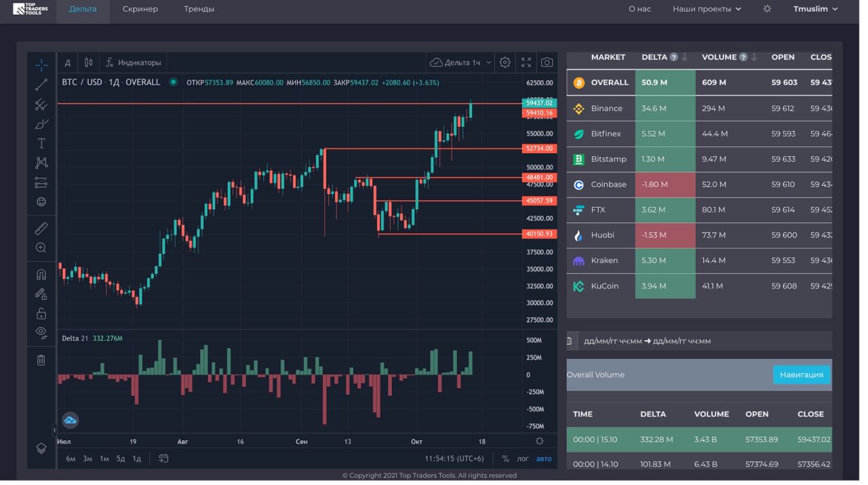Switch to the Тренды tab
The image size is (868, 485).
(199, 9)
